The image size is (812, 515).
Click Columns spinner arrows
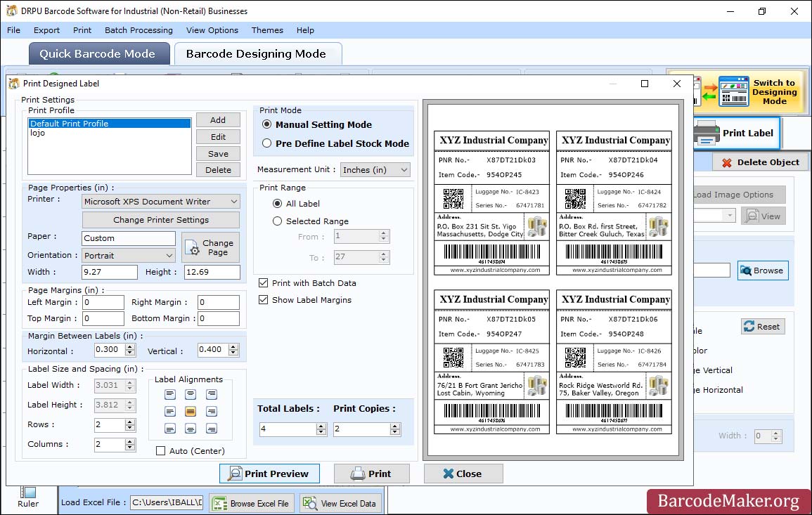[130, 444]
